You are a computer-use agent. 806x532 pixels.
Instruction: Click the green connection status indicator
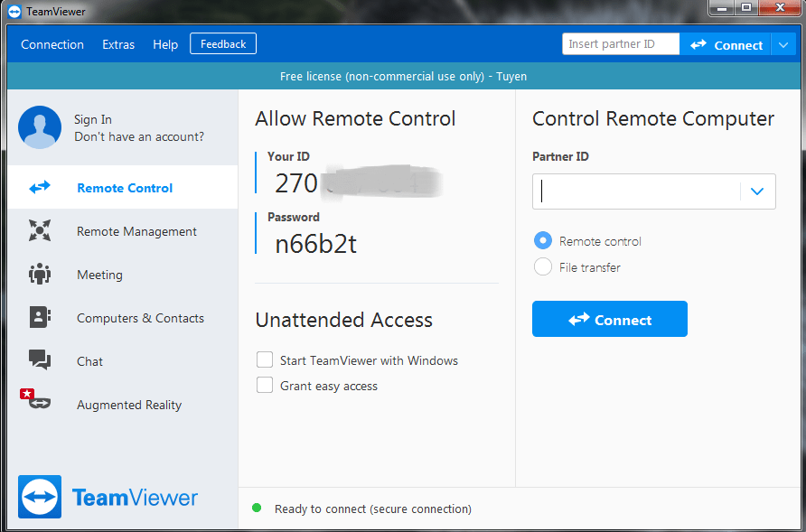pyautogui.click(x=257, y=509)
